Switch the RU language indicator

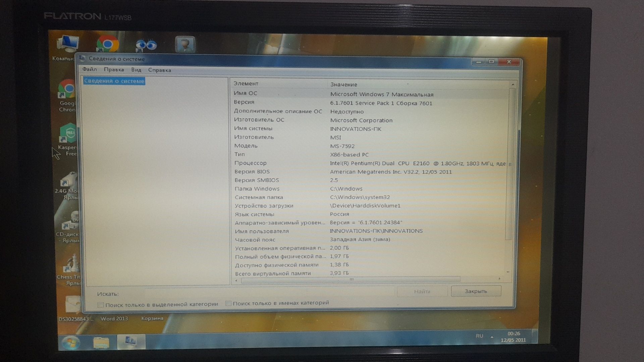click(x=479, y=336)
